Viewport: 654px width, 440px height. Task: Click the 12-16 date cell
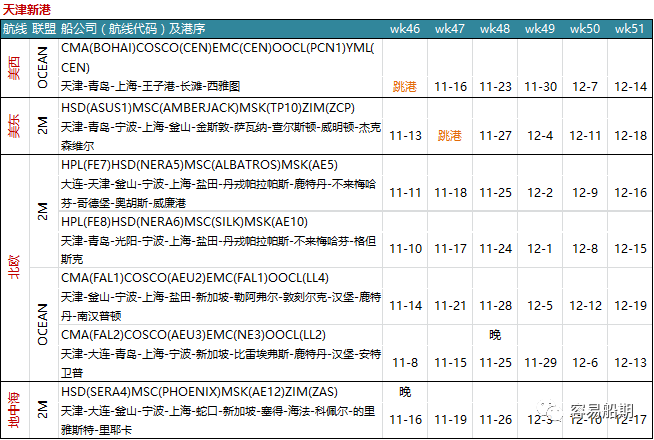[631, 193]
